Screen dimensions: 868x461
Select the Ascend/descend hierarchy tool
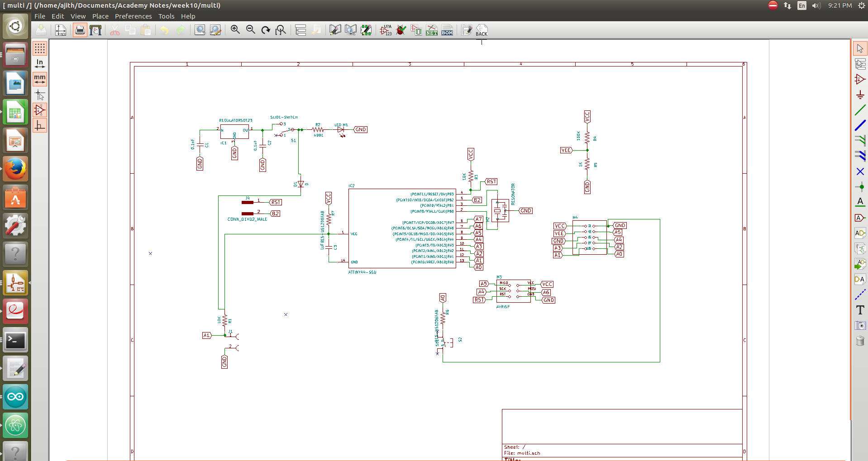pyautogui.click(x=860, y=64)
